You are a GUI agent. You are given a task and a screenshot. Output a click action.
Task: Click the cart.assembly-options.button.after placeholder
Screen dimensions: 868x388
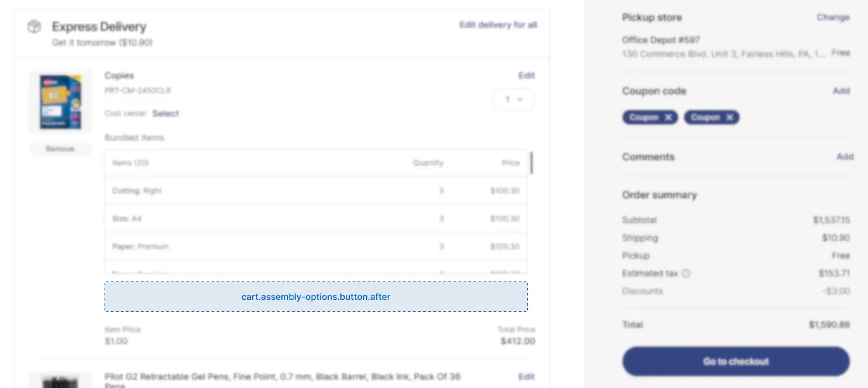click(316, 297)
